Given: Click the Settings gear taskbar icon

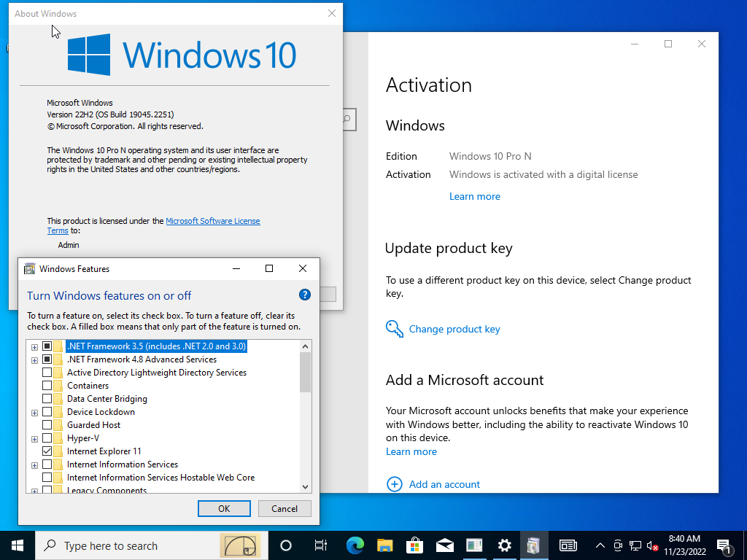Looking at the screenshot, I should coord(504,545).
